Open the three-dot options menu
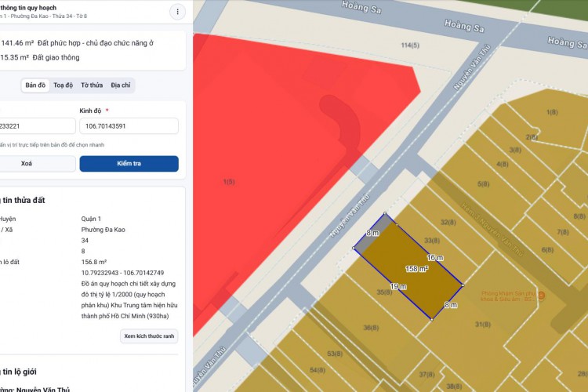 [x=177, y=12]
